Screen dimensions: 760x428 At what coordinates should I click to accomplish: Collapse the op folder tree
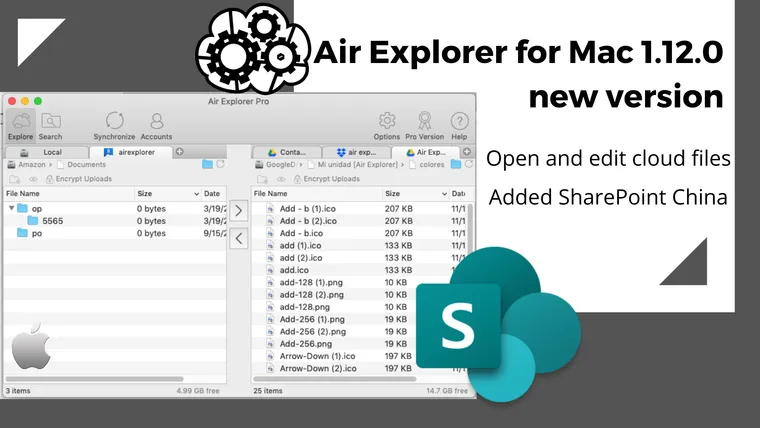pyautogui.click(x=12, y=208)
